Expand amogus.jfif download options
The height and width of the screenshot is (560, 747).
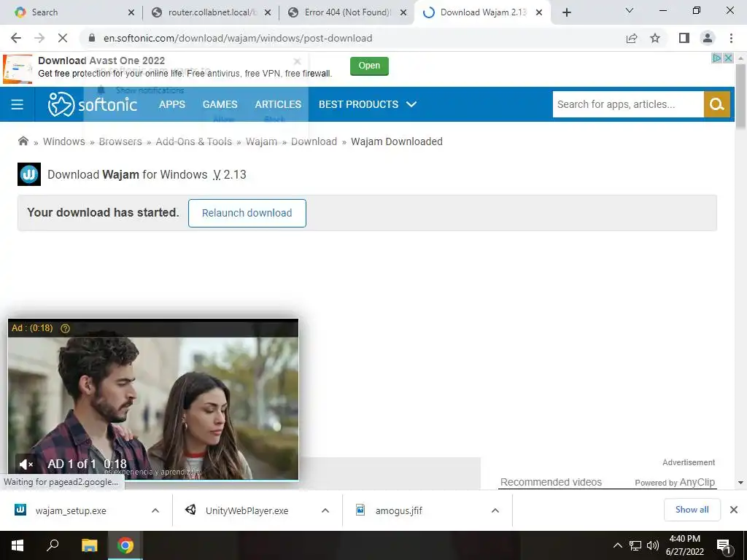click(495, 510)
